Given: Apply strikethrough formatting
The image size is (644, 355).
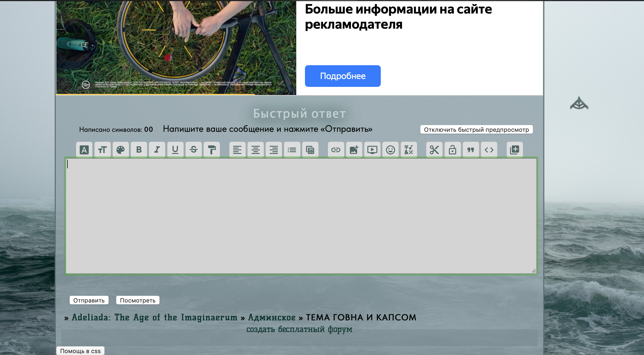Looking at the screenshot, I should (x=193, y=150).
